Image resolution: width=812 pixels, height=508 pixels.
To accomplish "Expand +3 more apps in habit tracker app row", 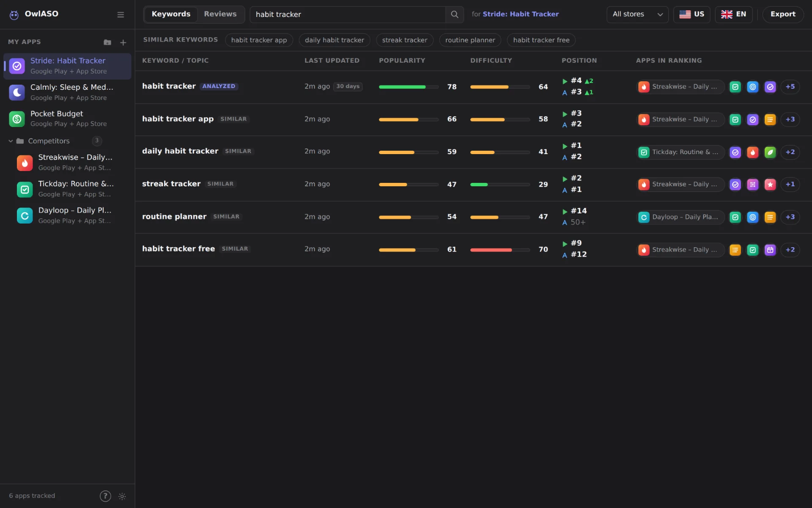I will coord(790,119).
